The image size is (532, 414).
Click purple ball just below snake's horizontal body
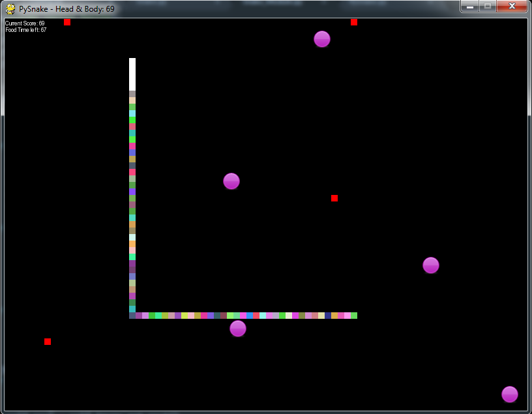238,329
